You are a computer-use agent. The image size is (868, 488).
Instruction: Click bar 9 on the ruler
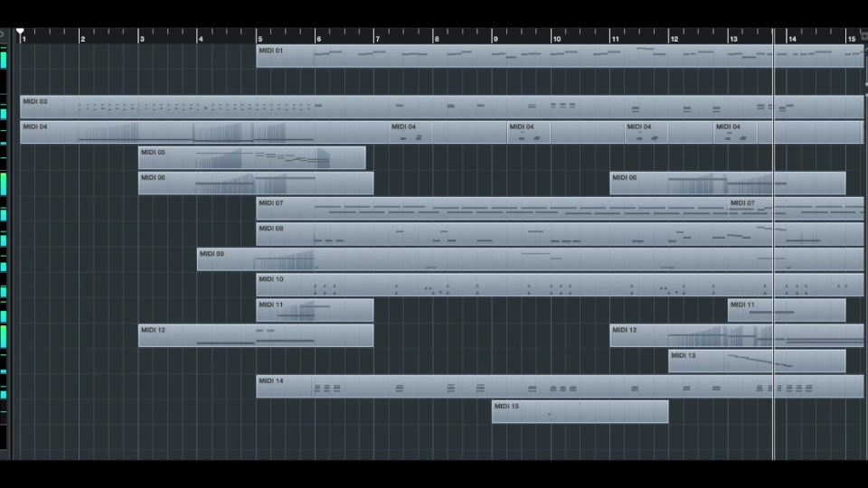[495, 39]
